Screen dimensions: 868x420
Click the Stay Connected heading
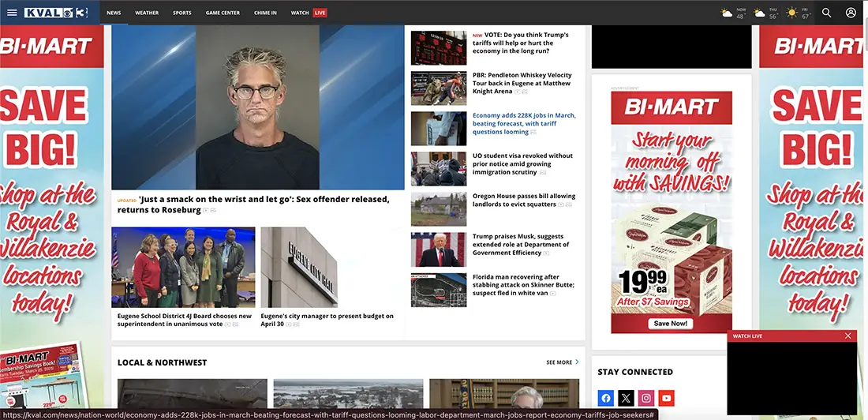click(x=635, y=372)
